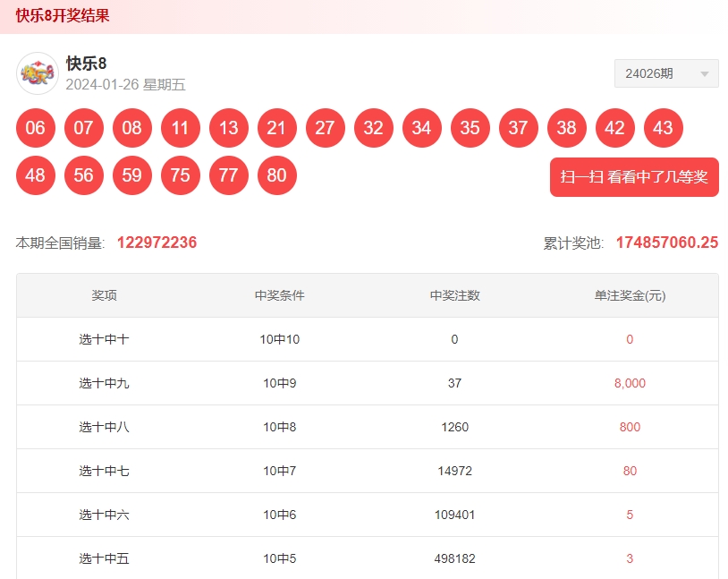Screen dimensions: 728x579
Task: Click the 8,000 prize amount value
Action: click(x=629, y=383)
